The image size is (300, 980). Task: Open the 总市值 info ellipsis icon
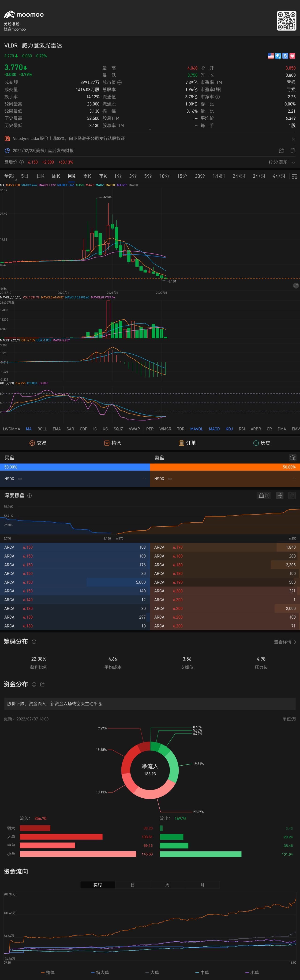[x=119, y=83]
